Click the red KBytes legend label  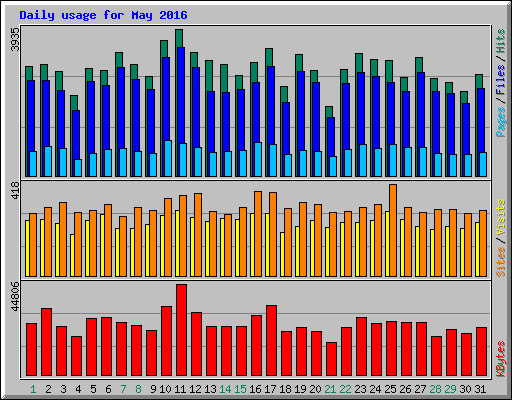[500, 359]
